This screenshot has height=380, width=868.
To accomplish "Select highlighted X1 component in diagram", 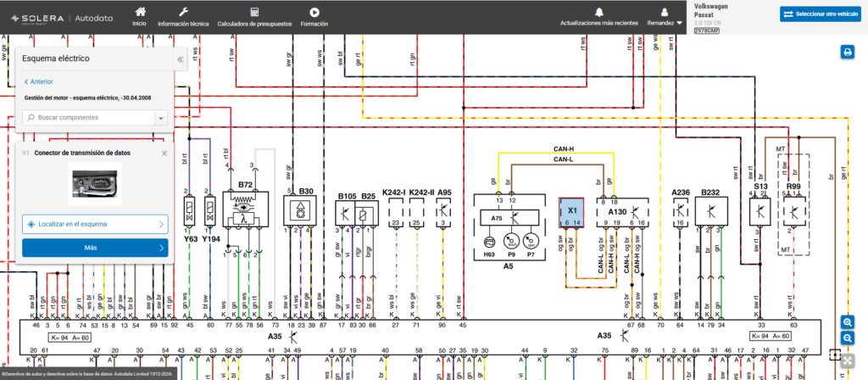I will click(571, 212).
